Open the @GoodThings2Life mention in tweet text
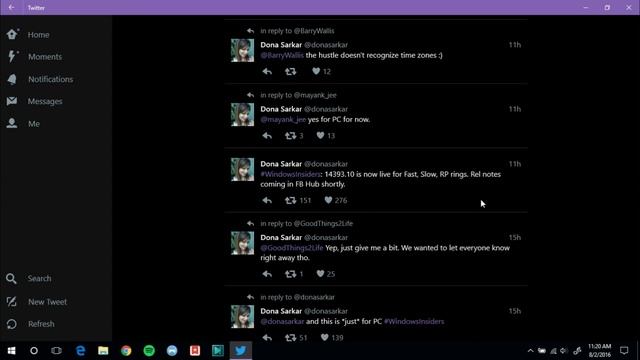Viewport: 640px width, 360px height. click(x=291, y=248)
